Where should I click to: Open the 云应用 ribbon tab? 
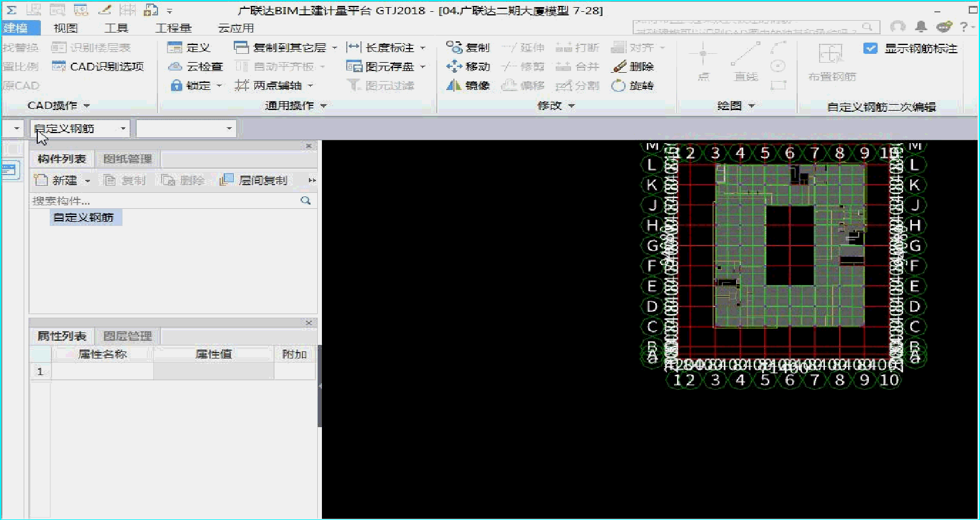pos(236,28)
